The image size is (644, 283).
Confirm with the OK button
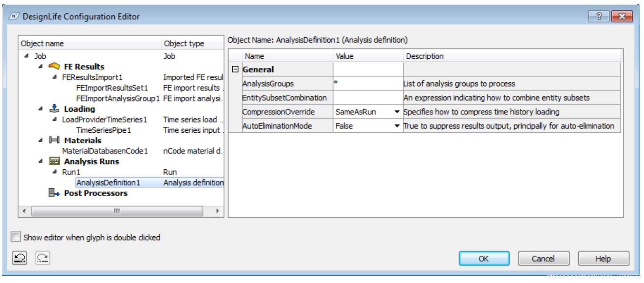[x=484, y=258]
